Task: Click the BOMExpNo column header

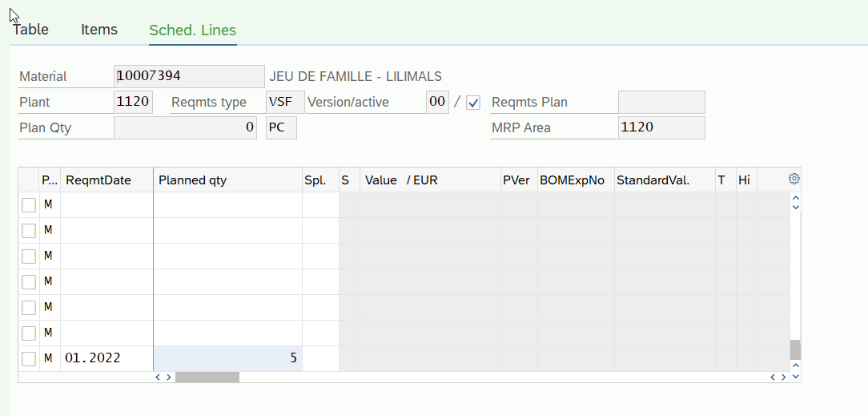Action: tap(576, 180)
